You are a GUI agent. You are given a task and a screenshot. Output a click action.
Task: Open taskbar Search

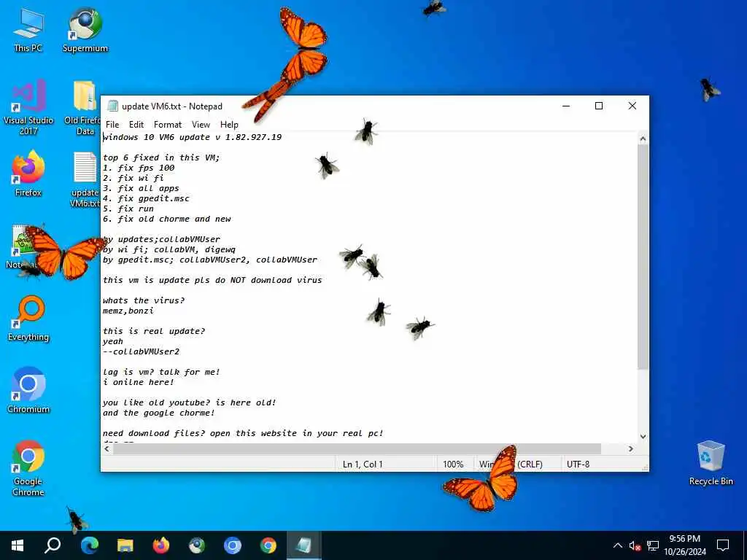coord(53,545)
